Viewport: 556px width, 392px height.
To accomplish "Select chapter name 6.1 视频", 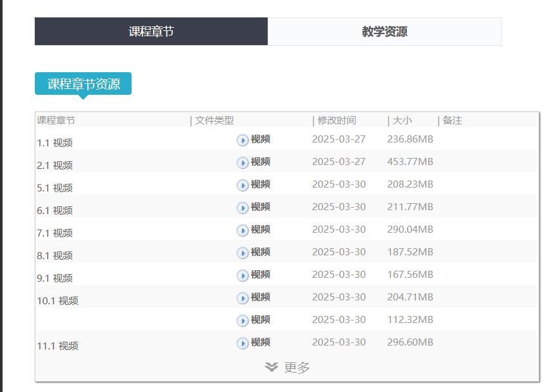I will coord(55,211).
